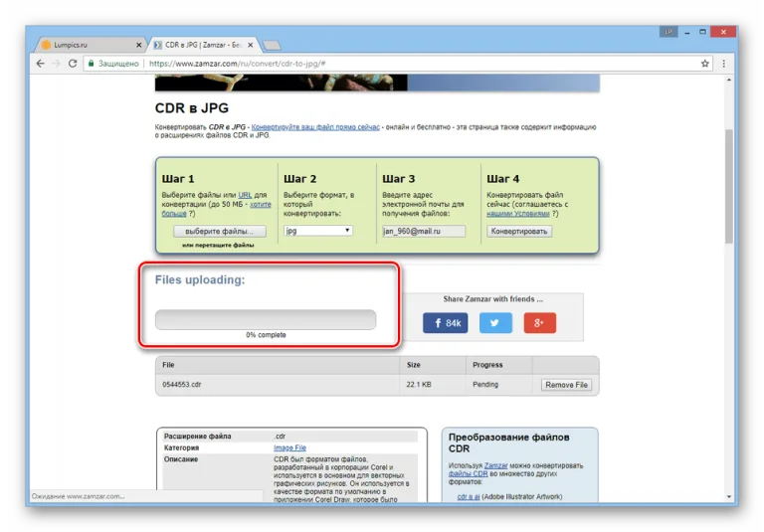Click the CDR в JPG page heading
The height and width of the screenshot is (532, 764).
191,108
